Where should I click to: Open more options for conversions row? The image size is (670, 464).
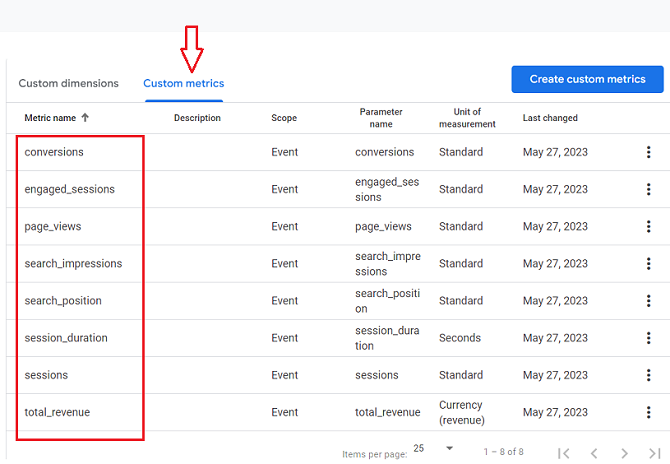click(x=648, y=152)
